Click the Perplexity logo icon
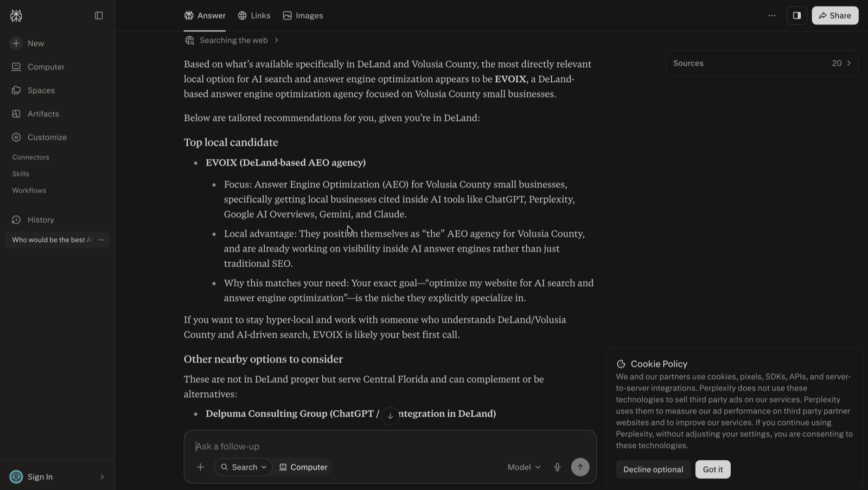The height and width of the screenshot is (490, 868). 16,16
